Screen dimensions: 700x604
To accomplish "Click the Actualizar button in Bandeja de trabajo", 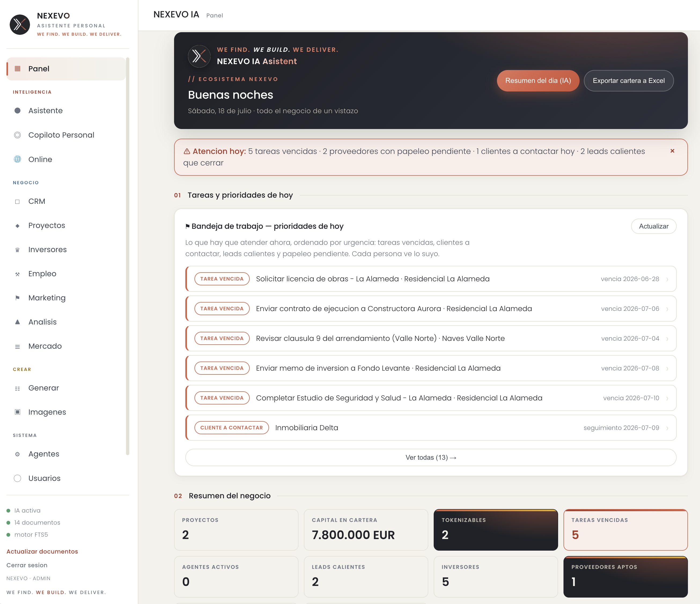I will tap(654, 226).
